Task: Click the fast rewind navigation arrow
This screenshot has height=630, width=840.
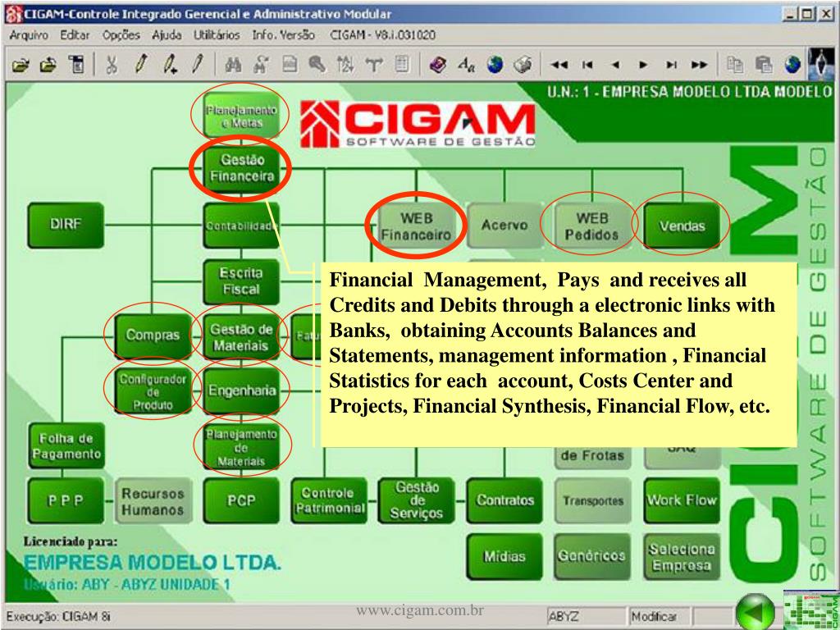Action: pyautogui.click(x=559, y=66)
